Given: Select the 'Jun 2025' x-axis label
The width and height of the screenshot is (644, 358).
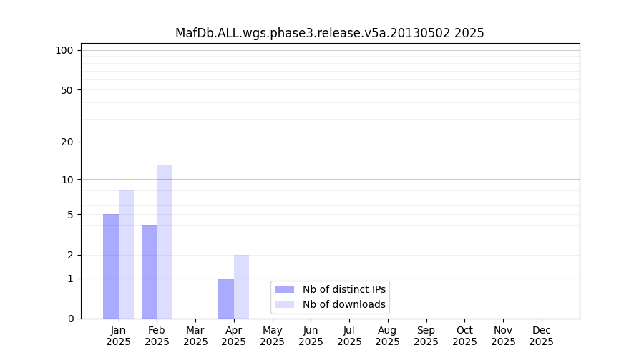Looking at the screenshot, I should (311, 336).
